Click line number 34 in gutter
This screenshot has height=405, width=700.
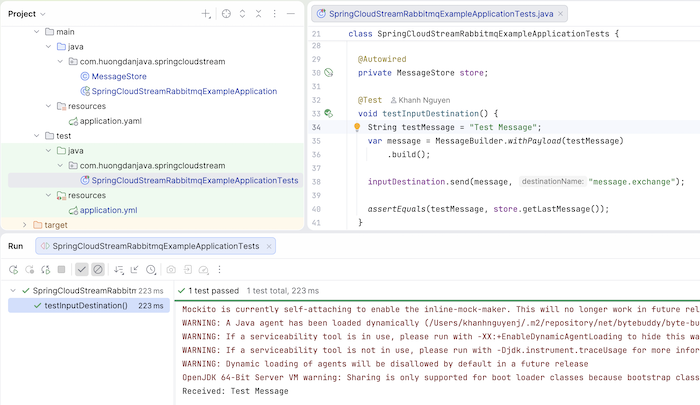coord(316,127)
